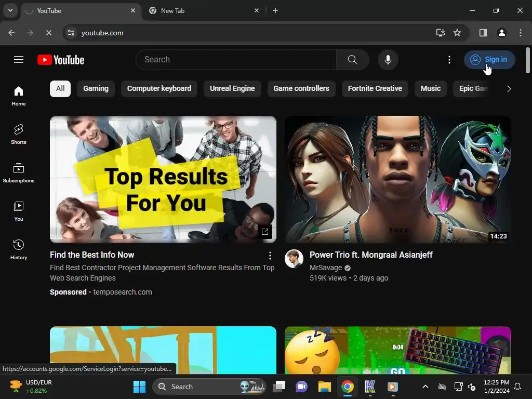The image size is (532, 399).
Task: Select the Game controllers chip
Action: (x=301, y=88)
